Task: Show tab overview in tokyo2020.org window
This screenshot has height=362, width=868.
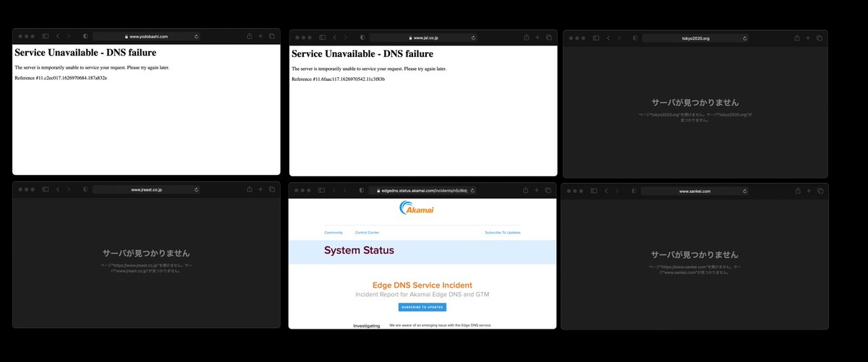Action: (x=820, y=38)
